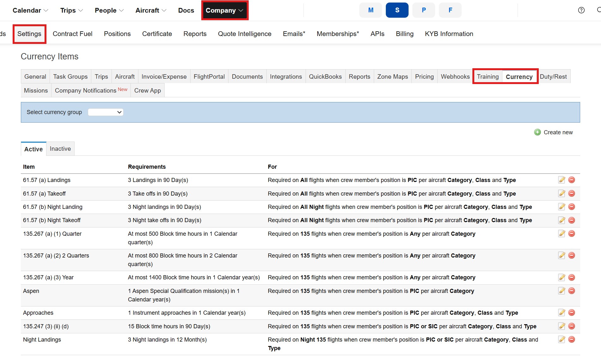Image resolution: width=601 pixels, height=364 pixels.
Task: Edit the 135.267 (a) (1) Quarter item
Action: (562, 234)
